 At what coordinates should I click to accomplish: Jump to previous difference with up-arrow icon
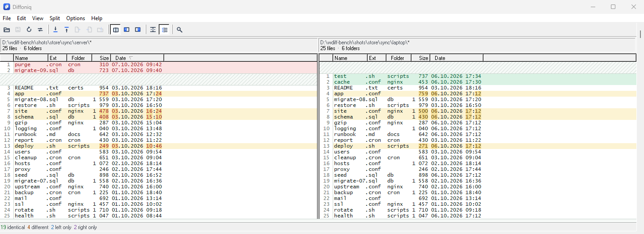click(x=67, y=30)
